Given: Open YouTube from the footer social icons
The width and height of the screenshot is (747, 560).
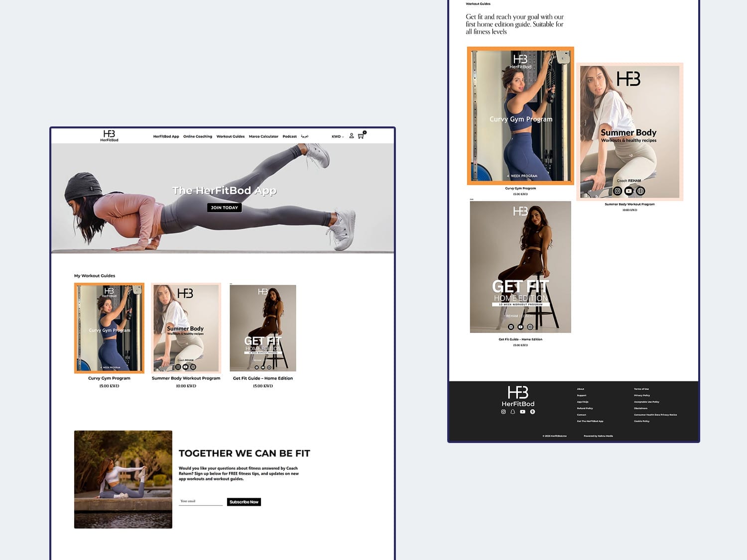Looking at the screenshot, I should point(522,412).
